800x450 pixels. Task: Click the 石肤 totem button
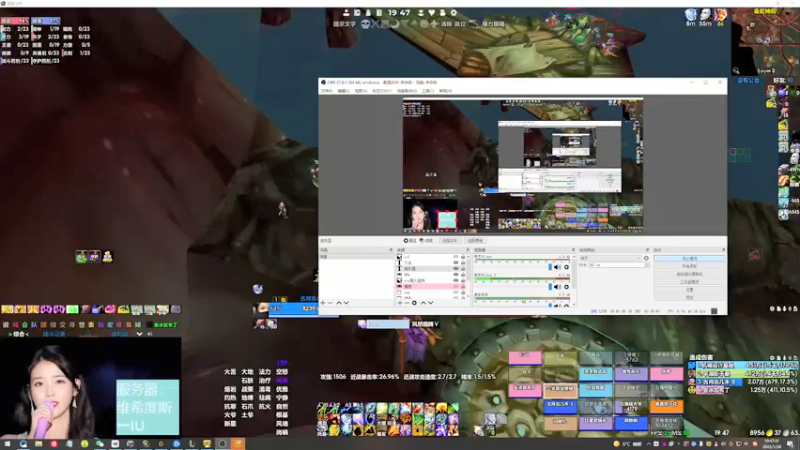247,380
